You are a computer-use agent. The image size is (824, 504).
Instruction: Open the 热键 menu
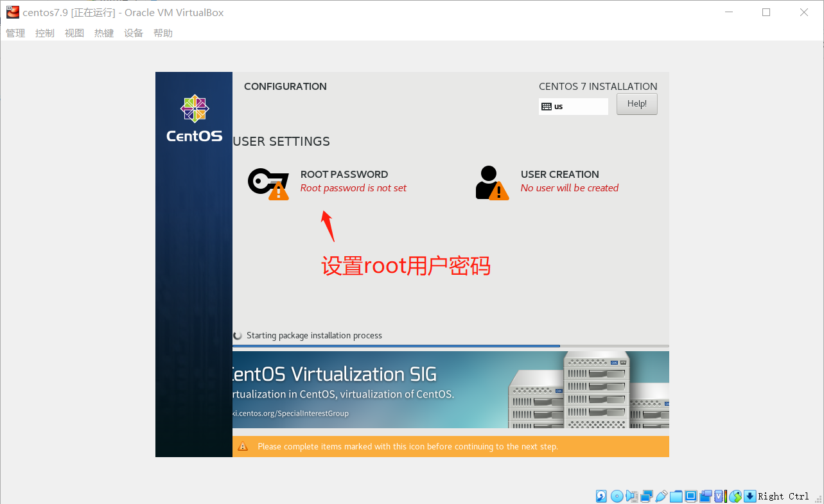click(104, 33)
